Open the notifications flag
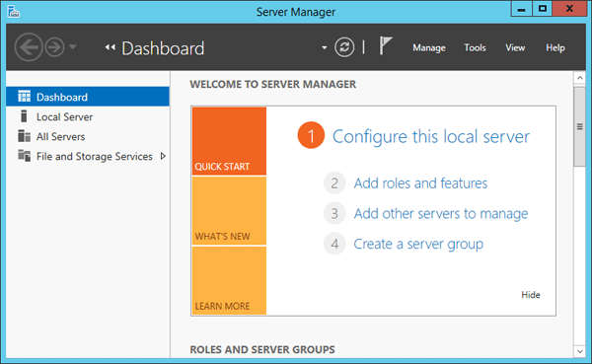The width and height of the screenshot is (592, 364). click(386, 46)
